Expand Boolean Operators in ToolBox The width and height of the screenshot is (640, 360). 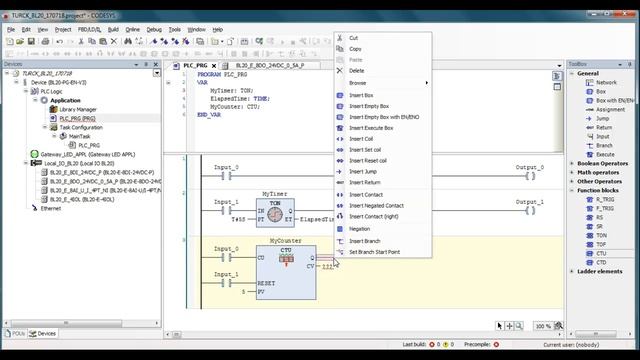(x=572, y=163)
